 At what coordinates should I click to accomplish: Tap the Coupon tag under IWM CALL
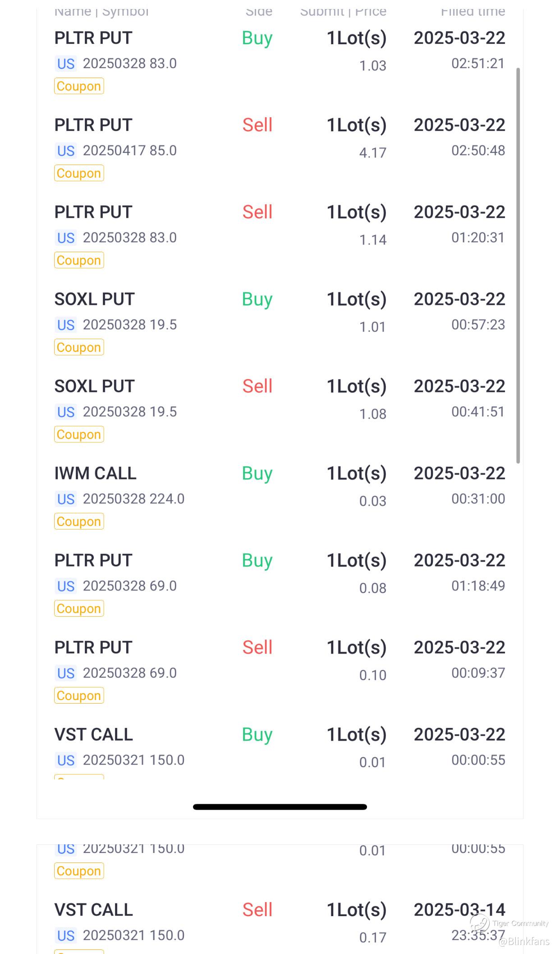pyautogui.click(x=79, y=521)
